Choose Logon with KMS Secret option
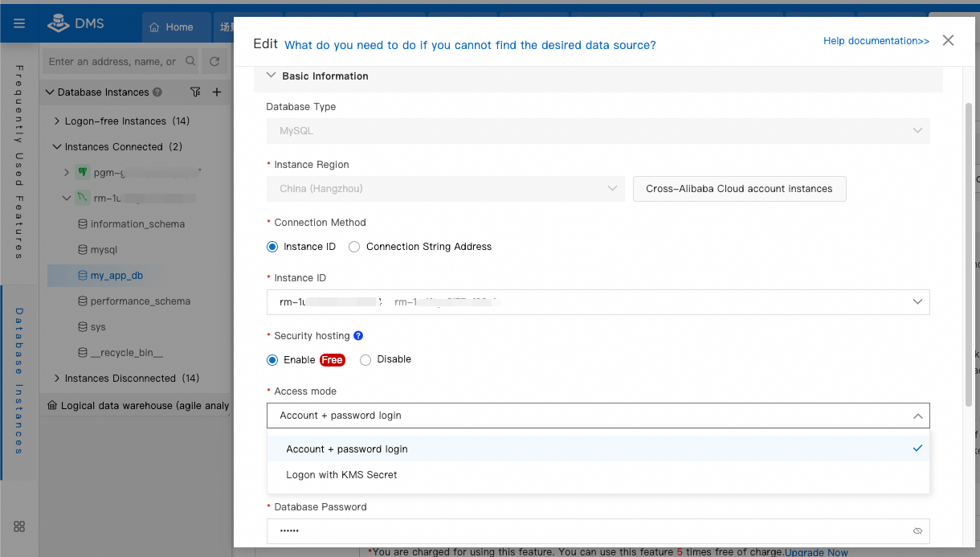This screenshot has width=980, height=557. [598, 475]
